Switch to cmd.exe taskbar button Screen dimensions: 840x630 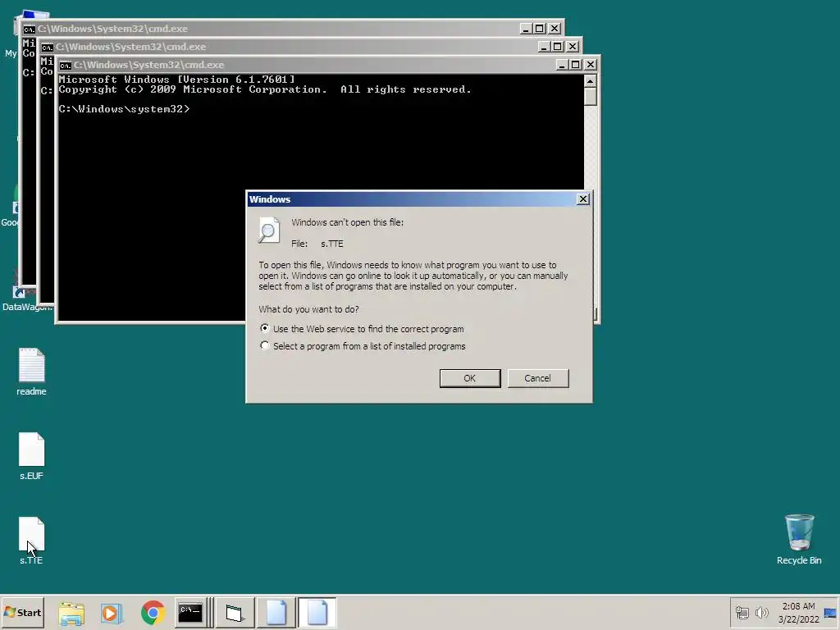pos(194,612)
